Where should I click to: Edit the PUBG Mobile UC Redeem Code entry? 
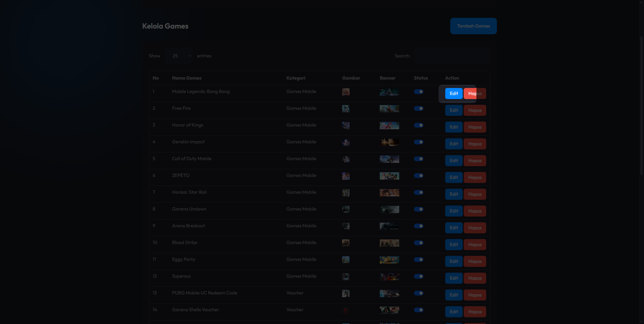tap(454, 295)
